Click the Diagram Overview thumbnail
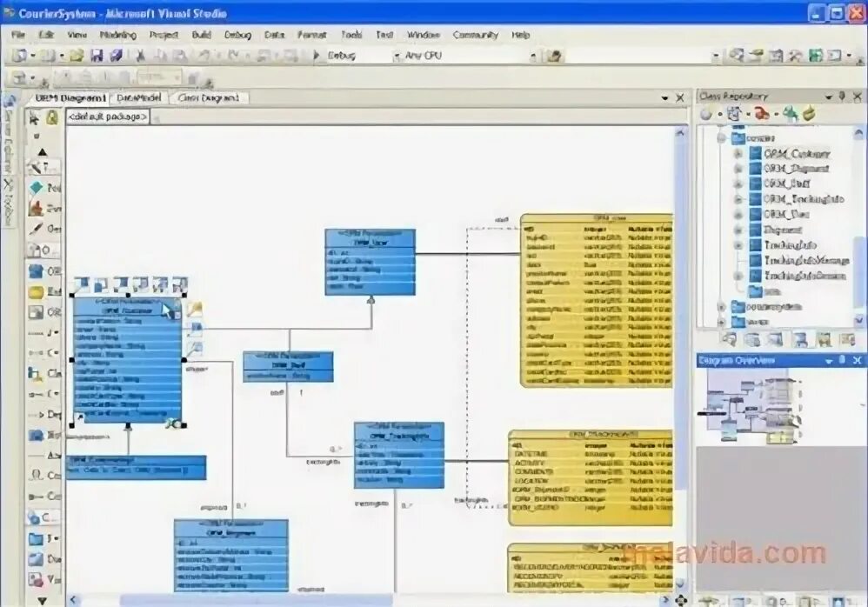Viewport: 868px width, 607px height. point(751,407)
